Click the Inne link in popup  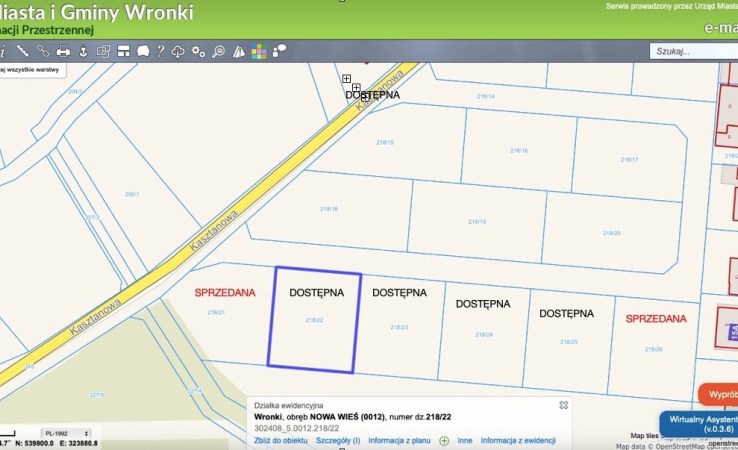(465, 441)
